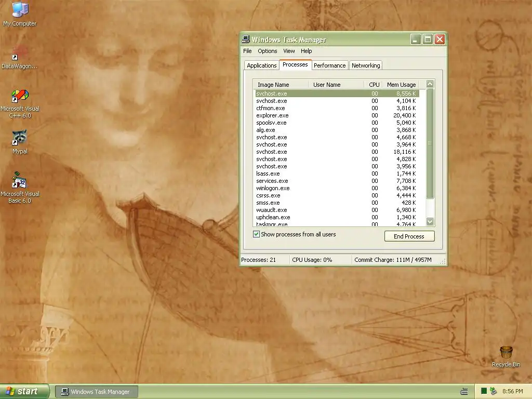
Task: Switch to the Networking tab
Action: 366,65
